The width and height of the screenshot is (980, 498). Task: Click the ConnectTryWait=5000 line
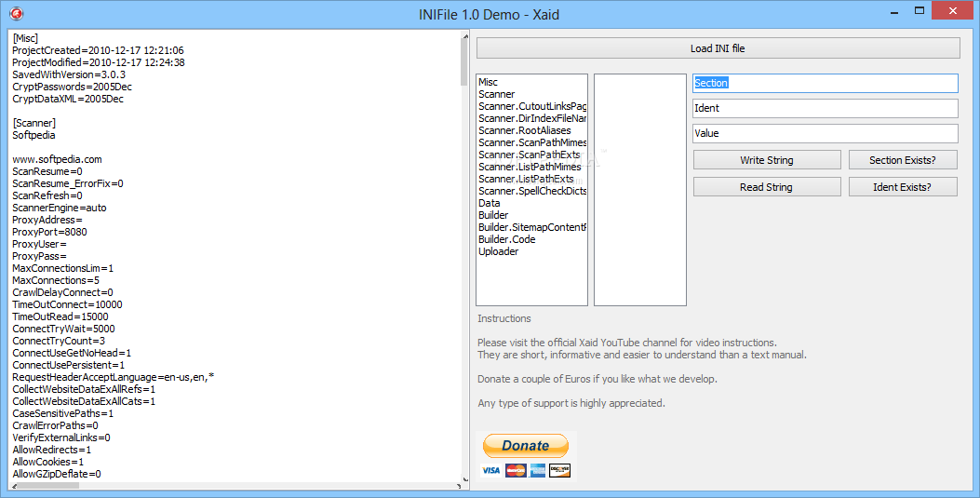(x=63, y=329)
